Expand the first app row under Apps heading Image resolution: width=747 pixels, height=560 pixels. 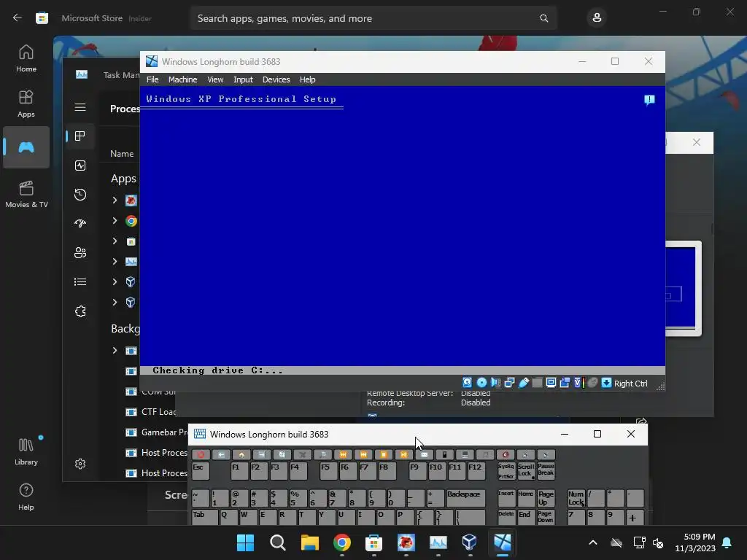115,200
